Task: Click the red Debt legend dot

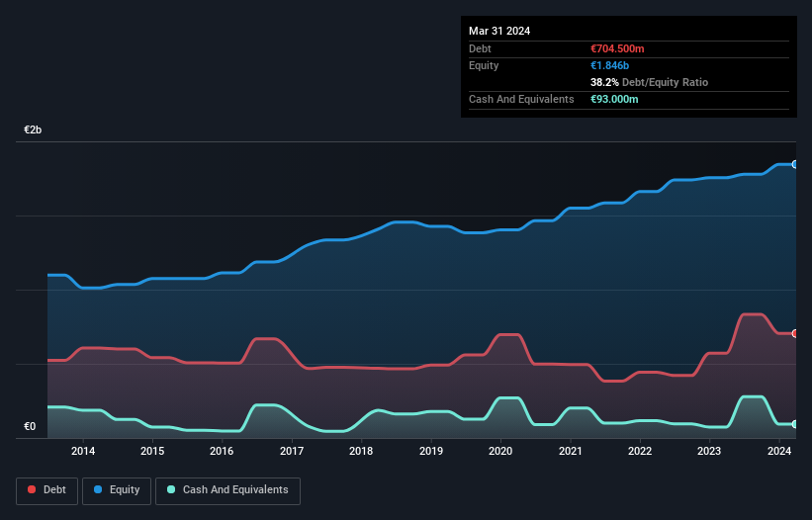Action: click(x=32, y=489)
